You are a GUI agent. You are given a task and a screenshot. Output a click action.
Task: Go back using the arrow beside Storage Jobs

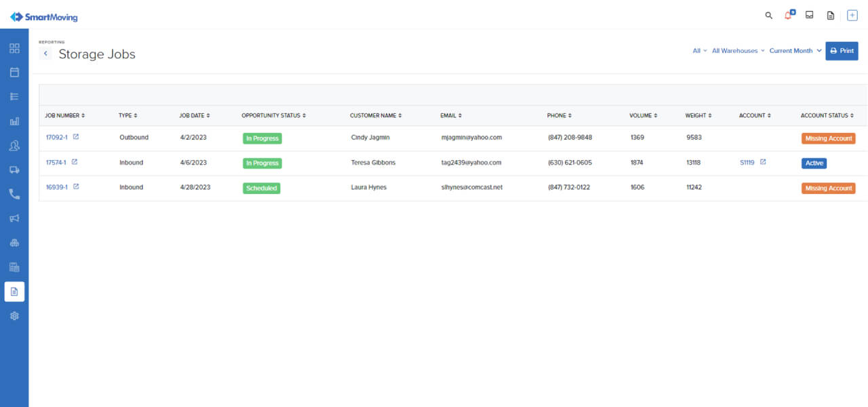coord(45,54)
